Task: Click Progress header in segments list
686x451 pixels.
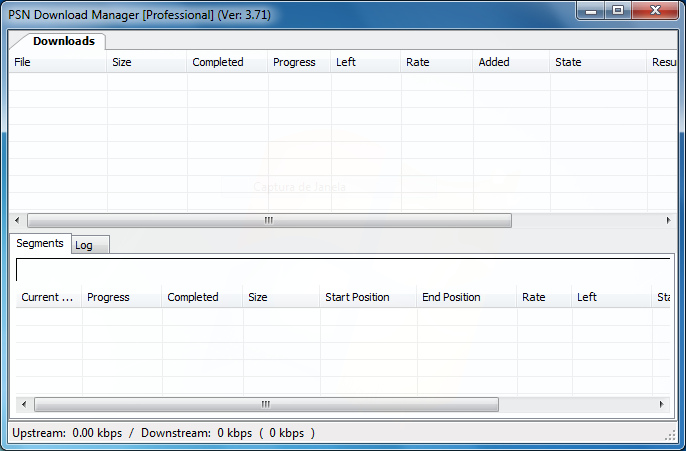Action: (x=122, y=297)
